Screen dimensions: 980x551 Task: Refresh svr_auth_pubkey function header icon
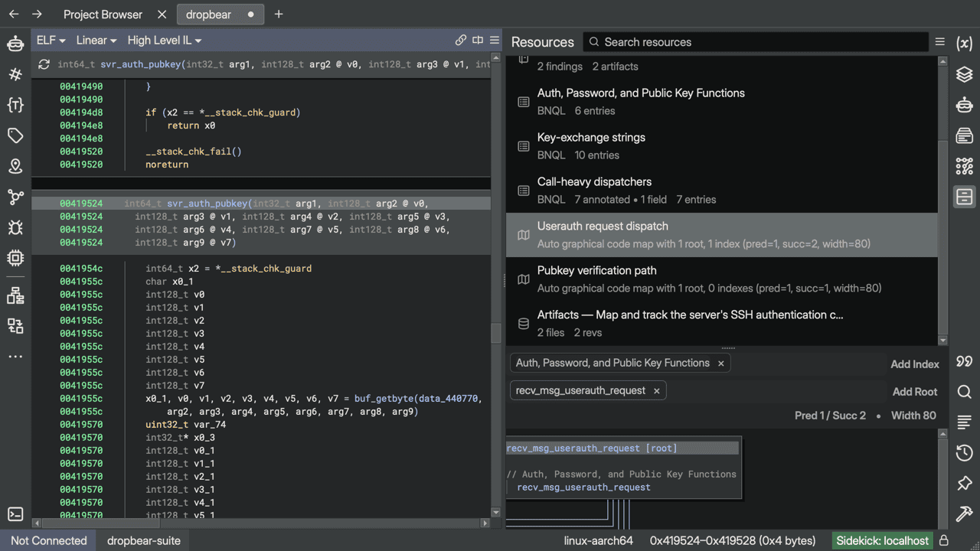[44, 64]
